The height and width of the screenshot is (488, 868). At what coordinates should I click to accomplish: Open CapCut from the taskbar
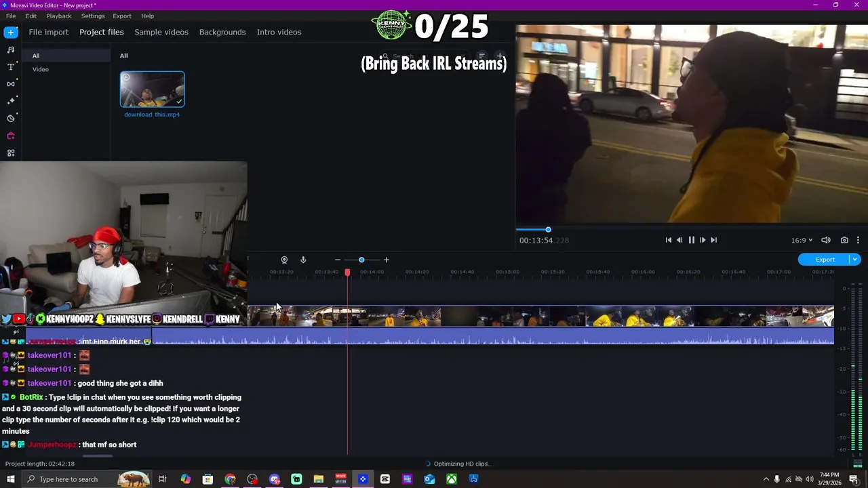[385, 479]
